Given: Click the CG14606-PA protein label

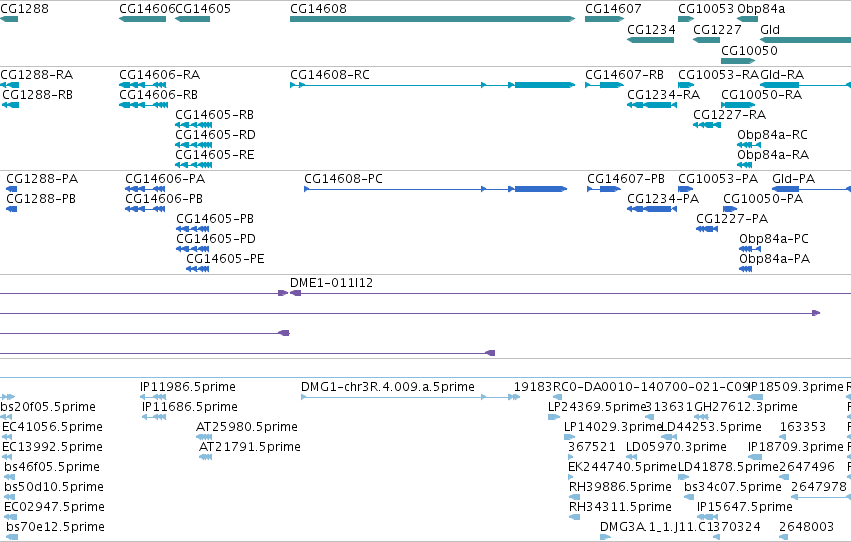Looking at the screenshot, I should [165, 179].
